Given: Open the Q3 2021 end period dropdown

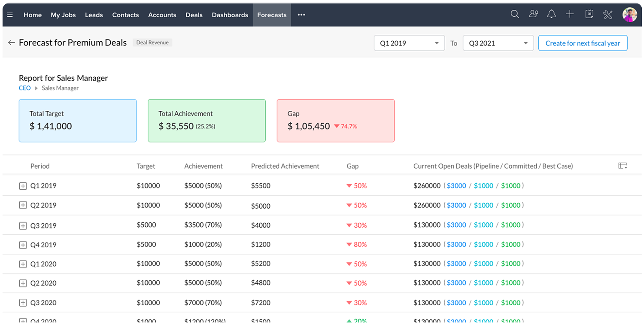Looking at the screenshot, I should click(498, 43).
